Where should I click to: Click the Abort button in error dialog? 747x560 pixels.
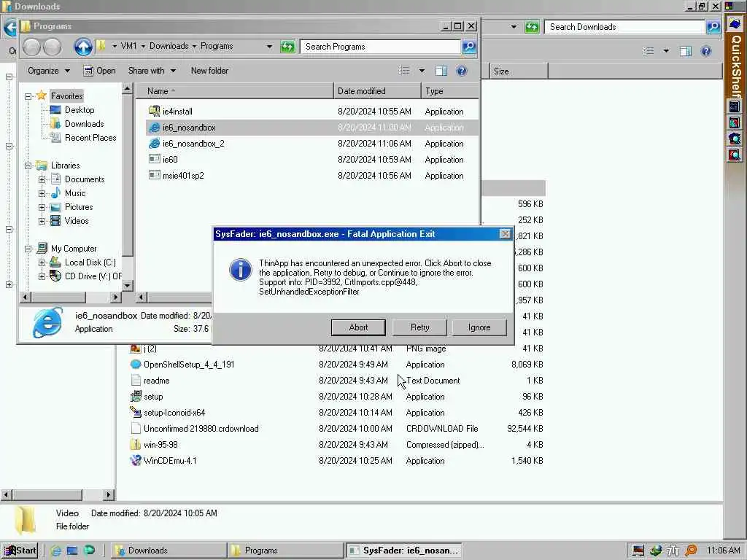(358, 327)
